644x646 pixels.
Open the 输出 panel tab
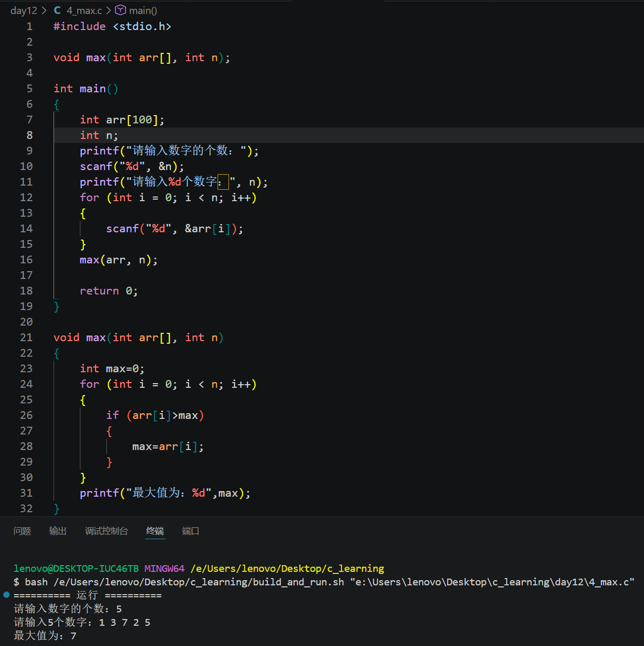(58, 531)
